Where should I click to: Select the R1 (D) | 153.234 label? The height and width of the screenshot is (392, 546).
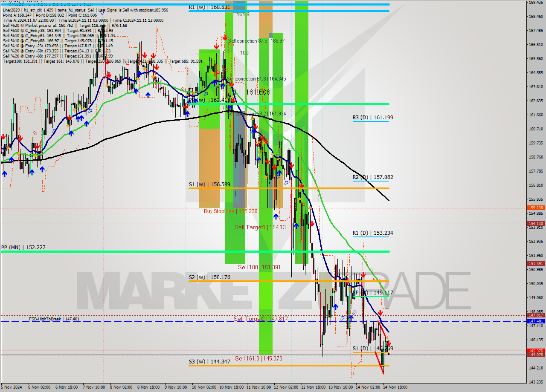click(x=373, y=233)
